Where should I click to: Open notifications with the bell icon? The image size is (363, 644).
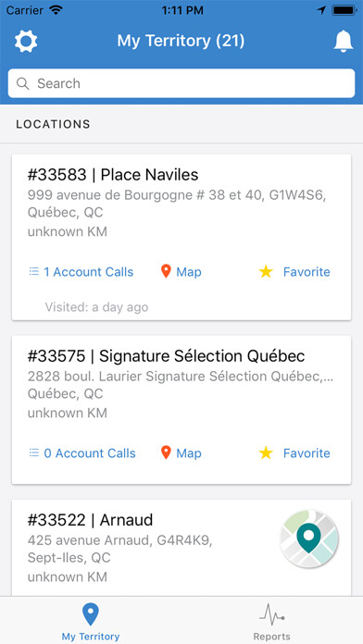point(344,41)
